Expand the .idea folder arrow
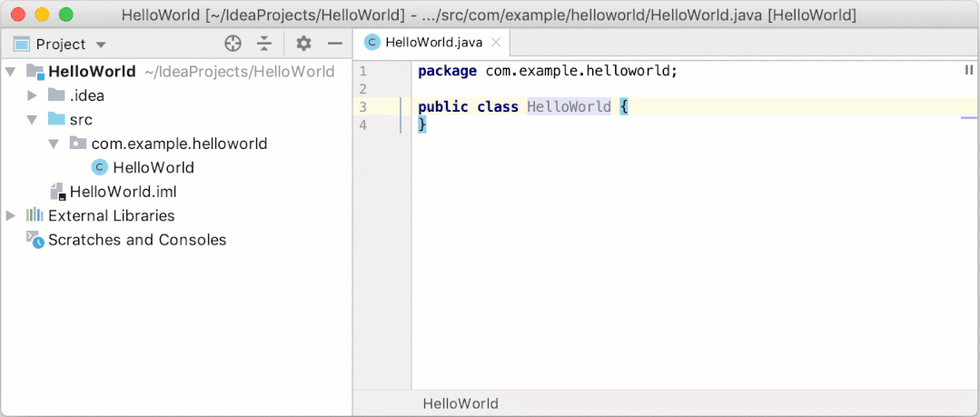 click(33, 95)
